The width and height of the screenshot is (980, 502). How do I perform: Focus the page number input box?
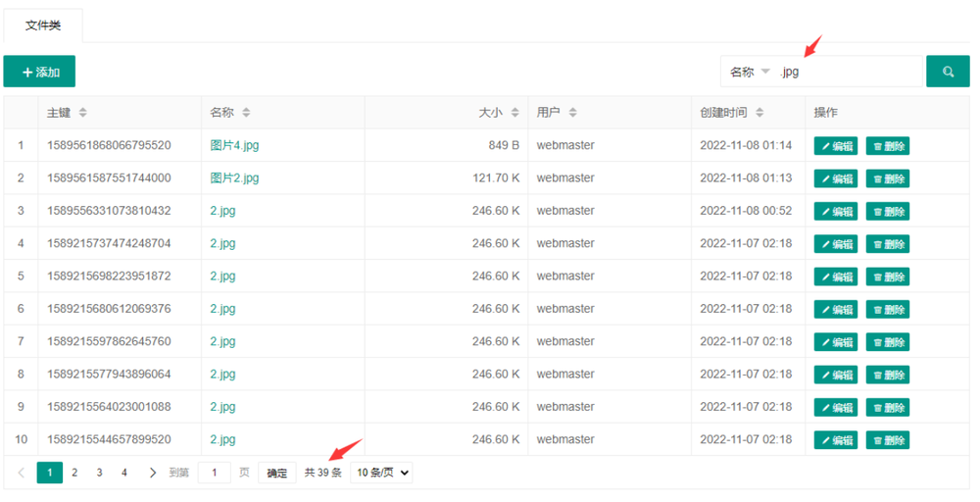215,473
